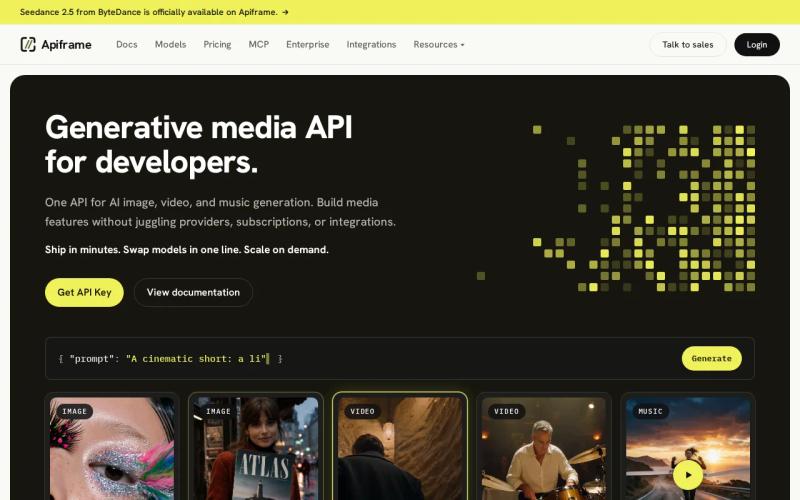Click the arrow in the announcement banner
800x500 pixels.
coord(285,12)
